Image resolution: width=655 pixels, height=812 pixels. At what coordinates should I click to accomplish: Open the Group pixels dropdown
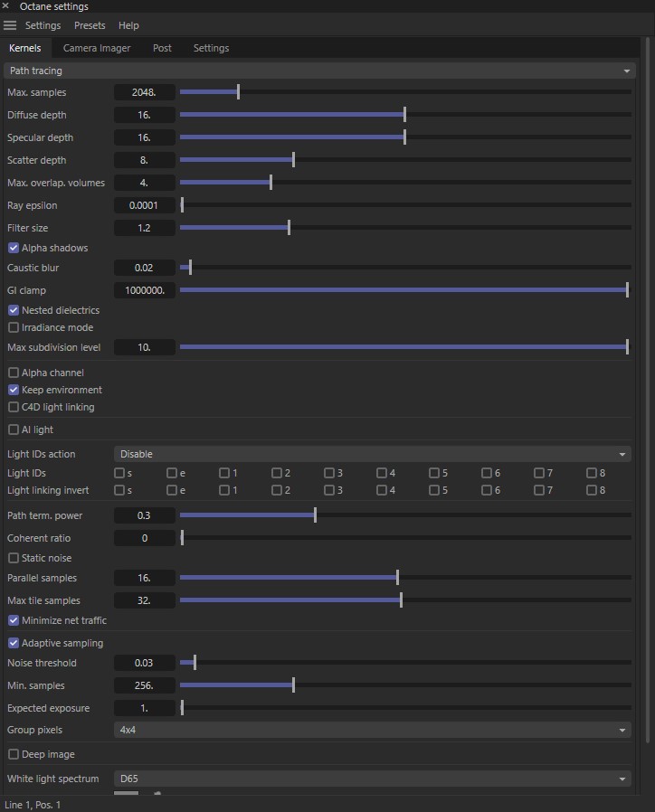pyautogui.click(x=372, y=730)
